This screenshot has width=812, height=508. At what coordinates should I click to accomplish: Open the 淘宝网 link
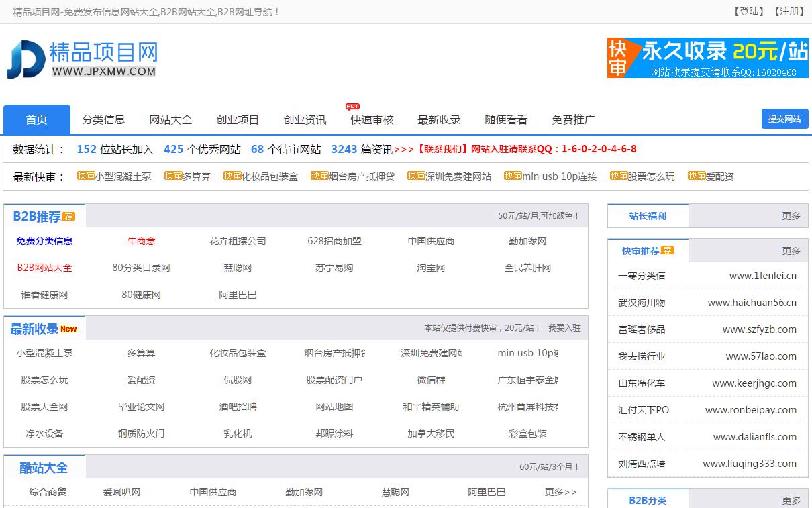(x=431, y=268)
